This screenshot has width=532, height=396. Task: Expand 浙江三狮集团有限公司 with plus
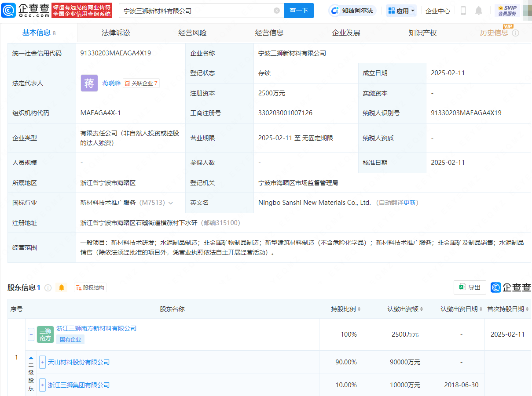tap(43, 385)
